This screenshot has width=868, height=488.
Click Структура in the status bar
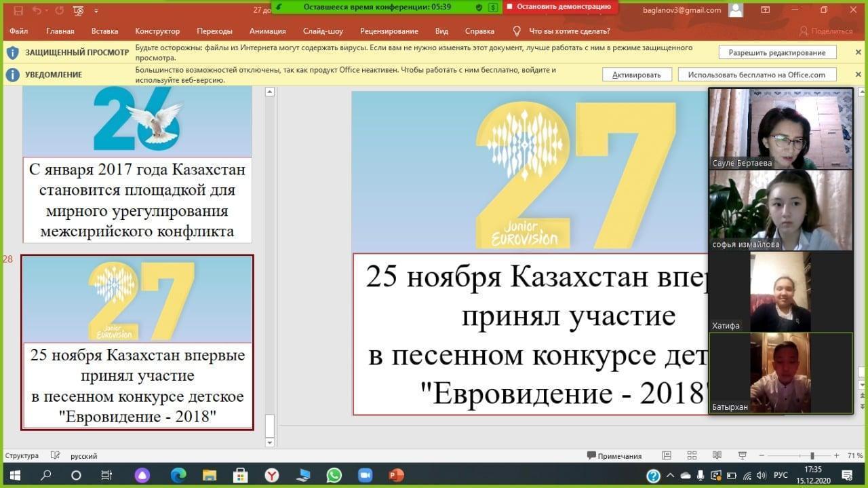point(22,456)
